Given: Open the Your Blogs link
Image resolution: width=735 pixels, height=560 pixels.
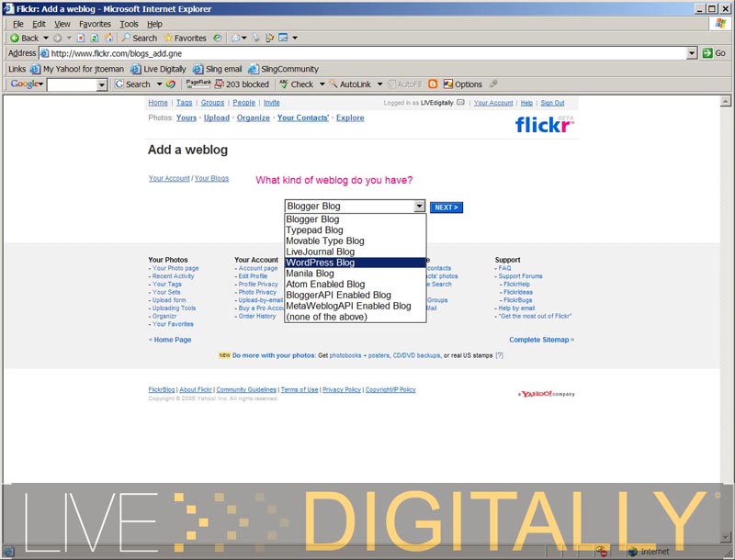Looking at the screenshot, I should [211, 178].
